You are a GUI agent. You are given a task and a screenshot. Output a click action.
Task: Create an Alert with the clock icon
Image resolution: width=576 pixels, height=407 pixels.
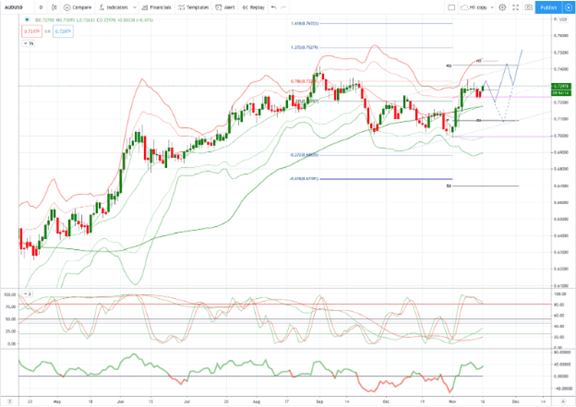[225, 7]
